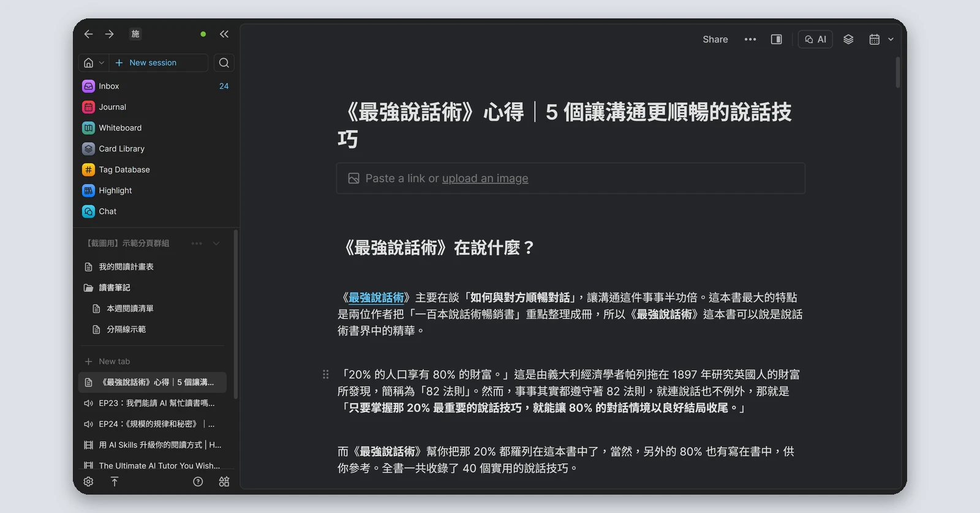Click the stacked layers icon in top bar
This screenshot has height=513, width=980.
pyautogui.click(x=848, y=39)
